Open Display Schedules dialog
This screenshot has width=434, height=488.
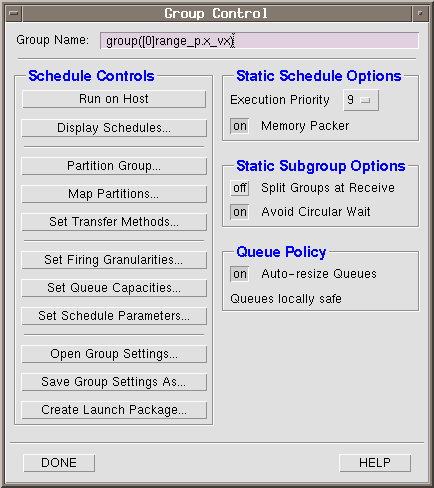coord(114,128)
